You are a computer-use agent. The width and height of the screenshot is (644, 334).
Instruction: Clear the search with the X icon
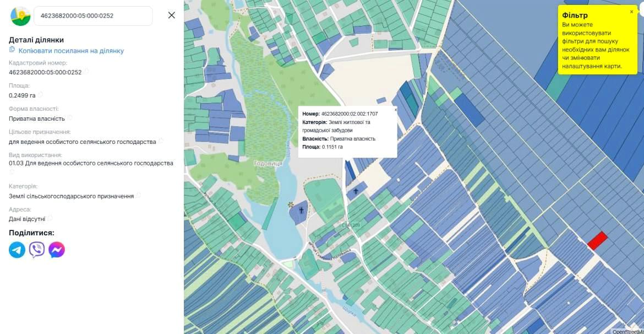coord(171,15)
